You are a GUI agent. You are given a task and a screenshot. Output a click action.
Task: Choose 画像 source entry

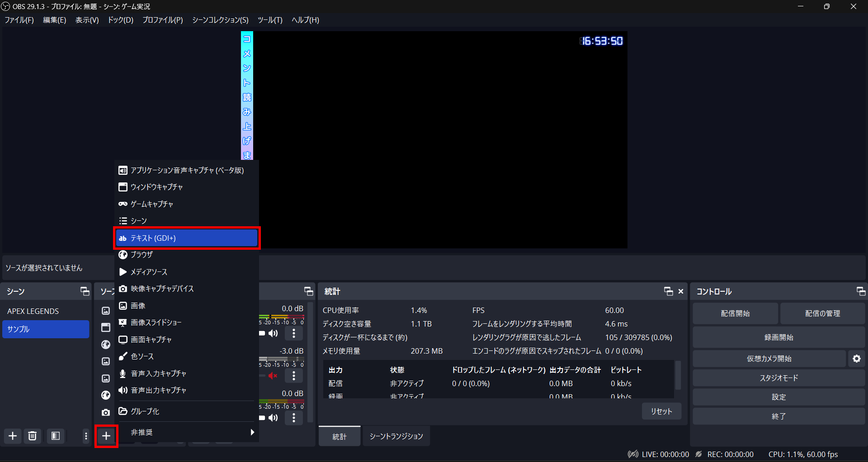click(186, 306)
